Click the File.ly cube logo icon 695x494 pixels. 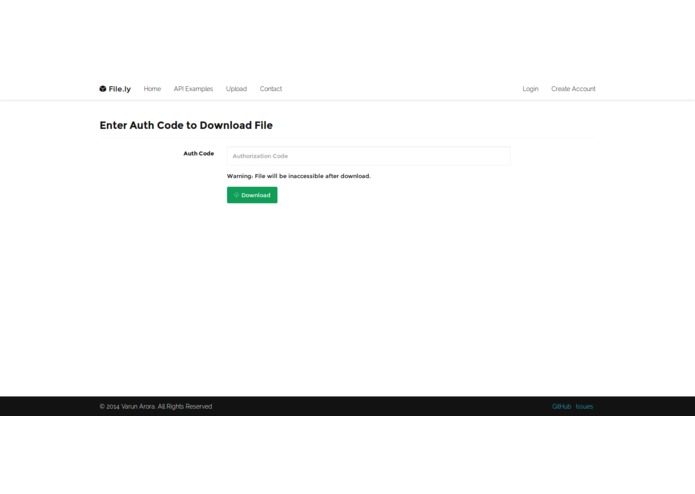[x=103, y=89]
